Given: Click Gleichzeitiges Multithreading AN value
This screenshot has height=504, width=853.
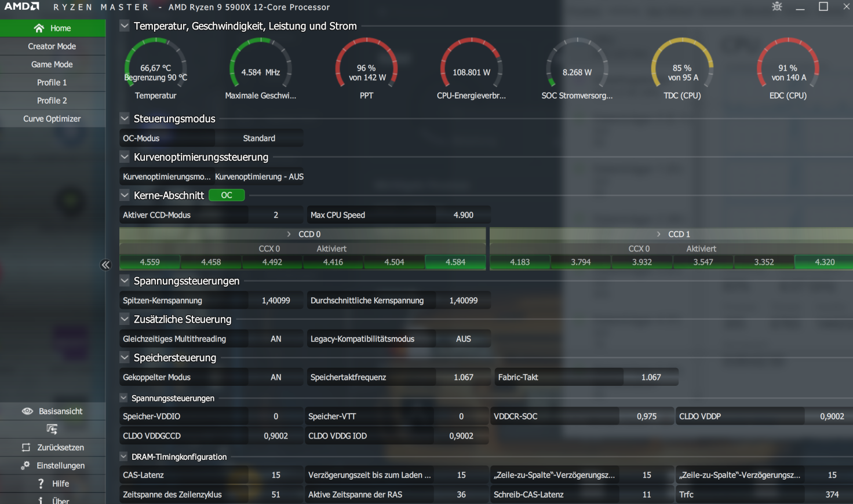Looking at the screenshot, I should pos(276,339).
